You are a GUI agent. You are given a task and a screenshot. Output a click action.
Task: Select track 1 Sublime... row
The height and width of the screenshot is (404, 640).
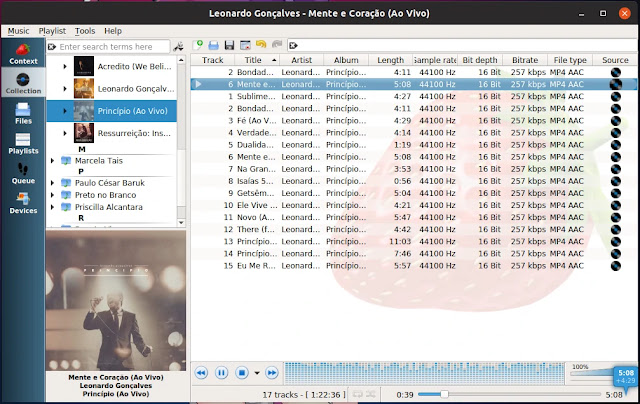414,96
